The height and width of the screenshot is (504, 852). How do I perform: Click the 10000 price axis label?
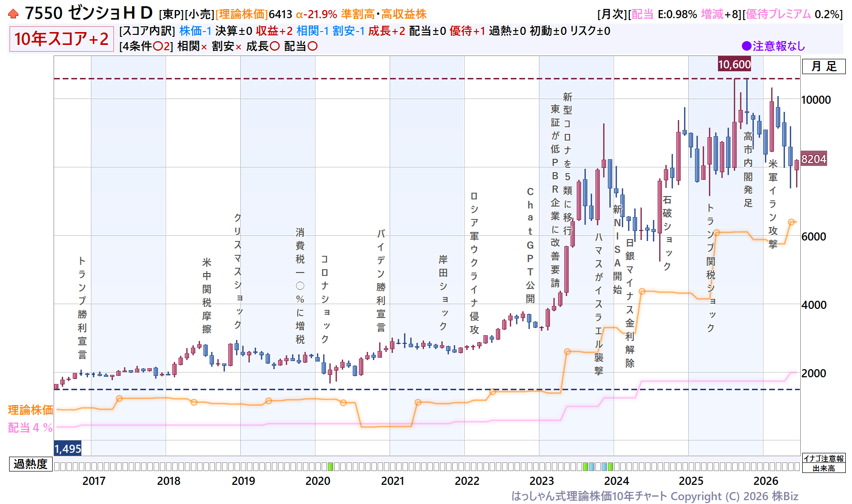[x=816, y=100]
